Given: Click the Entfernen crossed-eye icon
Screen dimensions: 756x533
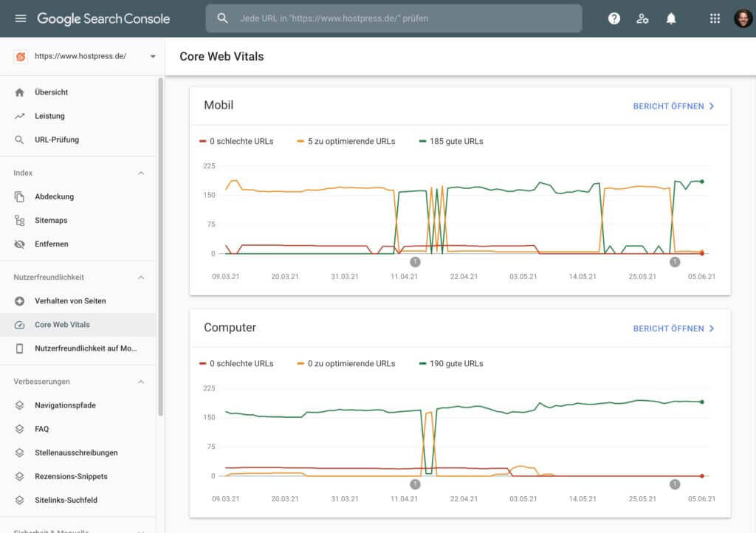Looking at the screenshot, I should [x=19, y=244].
